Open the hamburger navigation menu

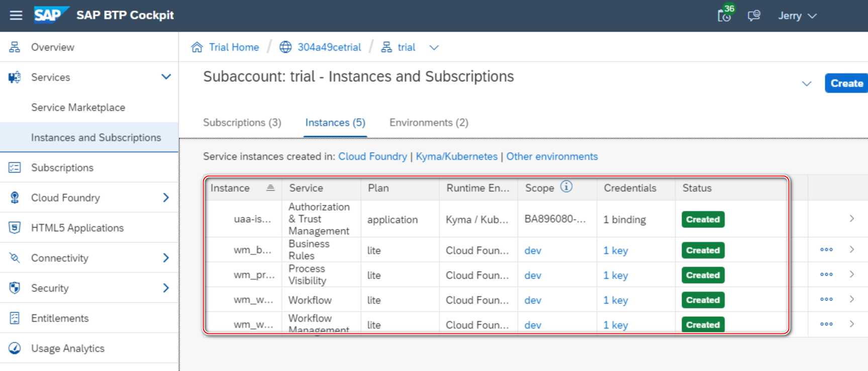point(16,16)
